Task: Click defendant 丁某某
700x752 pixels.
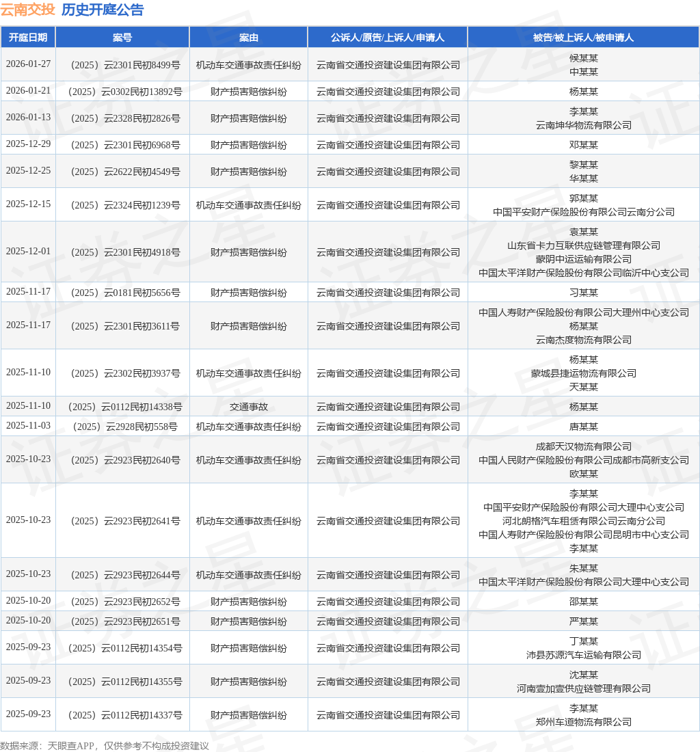Action: coord(584,641)
